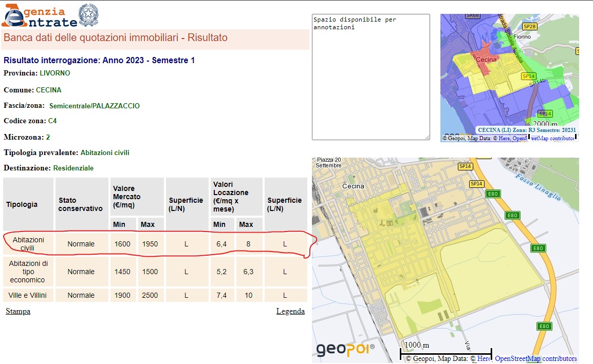
Task: Click the SP28 road badge on the overview map
Action: pos(529,27)
